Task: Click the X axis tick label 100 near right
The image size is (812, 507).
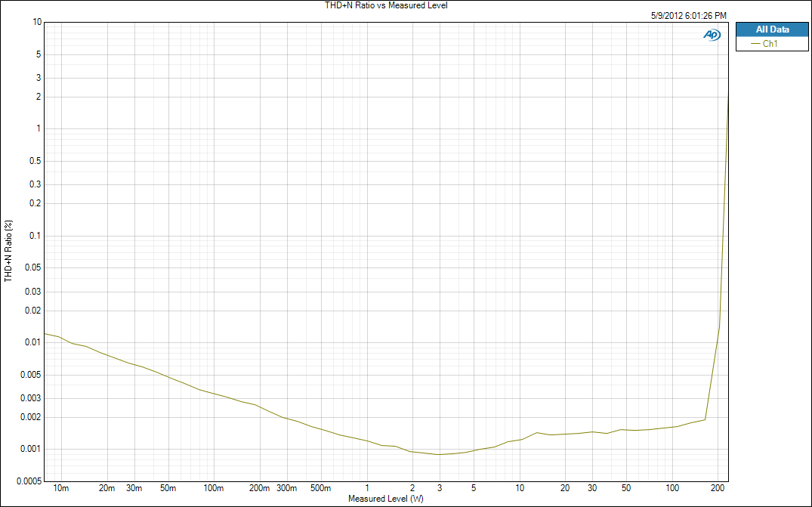Action: tap(672, 488)
